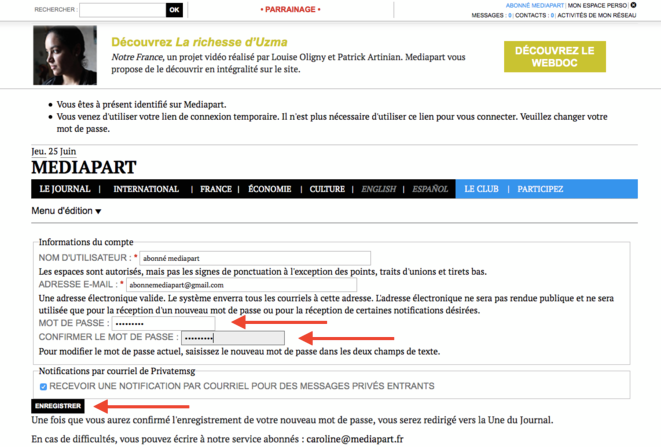Open the Le Journal menu item
Image resolution: width=661 pixels, height=447 pixels.
pos(65,189)
